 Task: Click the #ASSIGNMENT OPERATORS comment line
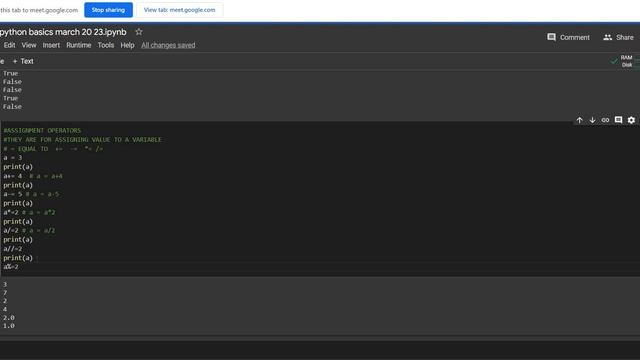coord(42,131)
